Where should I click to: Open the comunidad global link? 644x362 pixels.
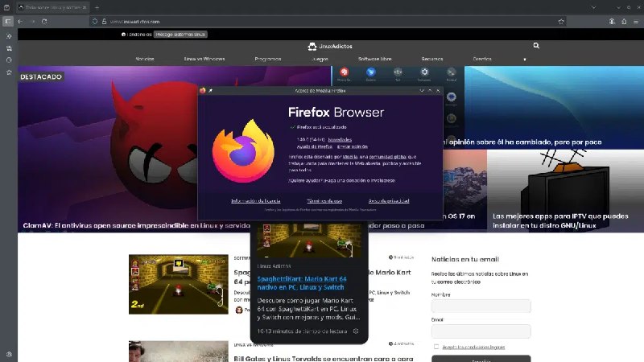pyautogui.click(x=387, y=157)
